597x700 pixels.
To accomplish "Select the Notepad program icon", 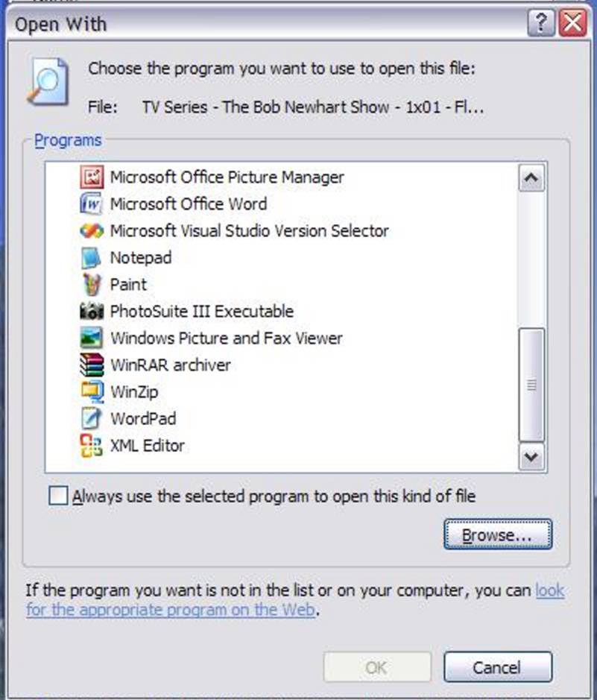I will pos(92,258).
